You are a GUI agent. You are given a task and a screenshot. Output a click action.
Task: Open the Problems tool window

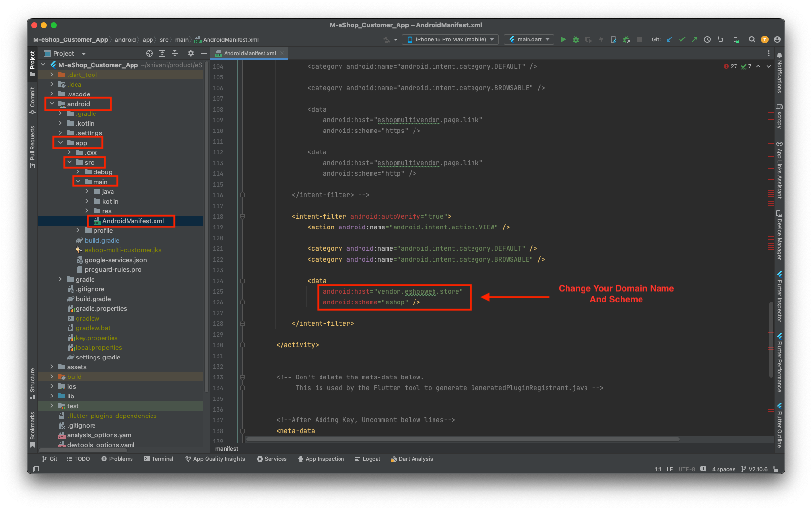(x=117, y=459)
